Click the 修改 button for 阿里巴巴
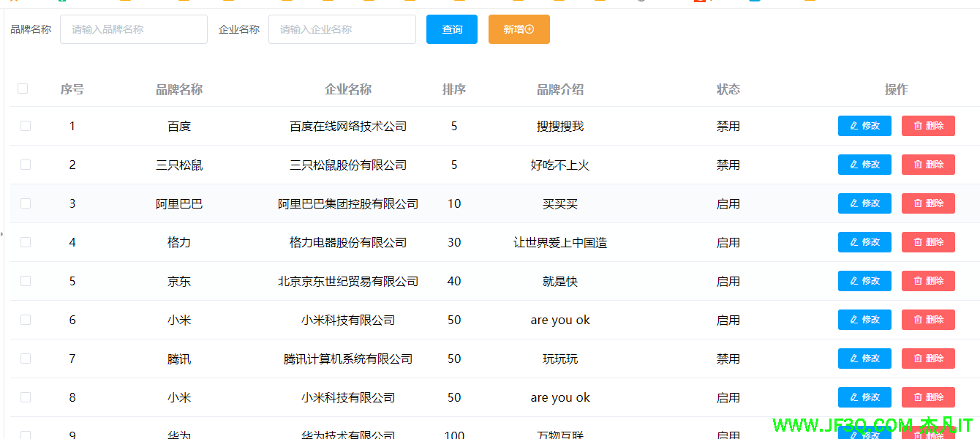The width and height of the screenshot is (980, 439). coord(864,203)
